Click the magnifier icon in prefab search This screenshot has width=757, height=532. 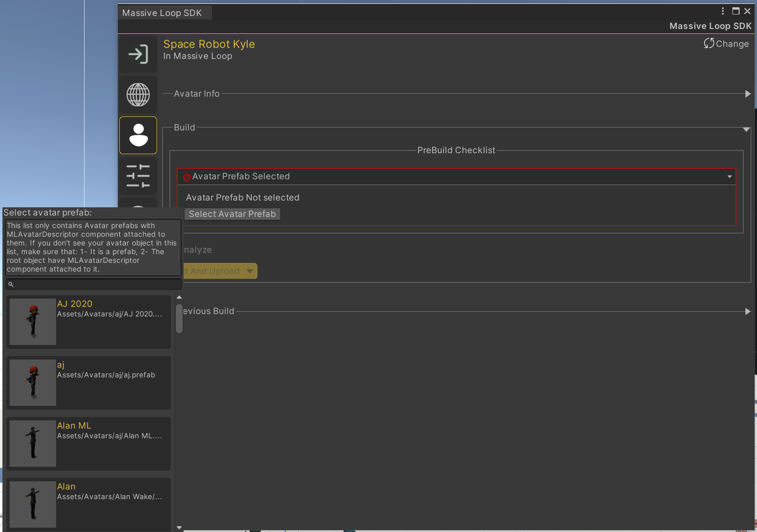pos(11,285)
